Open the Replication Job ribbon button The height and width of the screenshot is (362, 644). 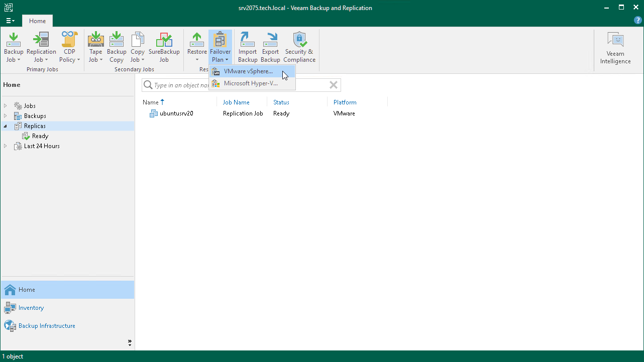pos(41,47)
